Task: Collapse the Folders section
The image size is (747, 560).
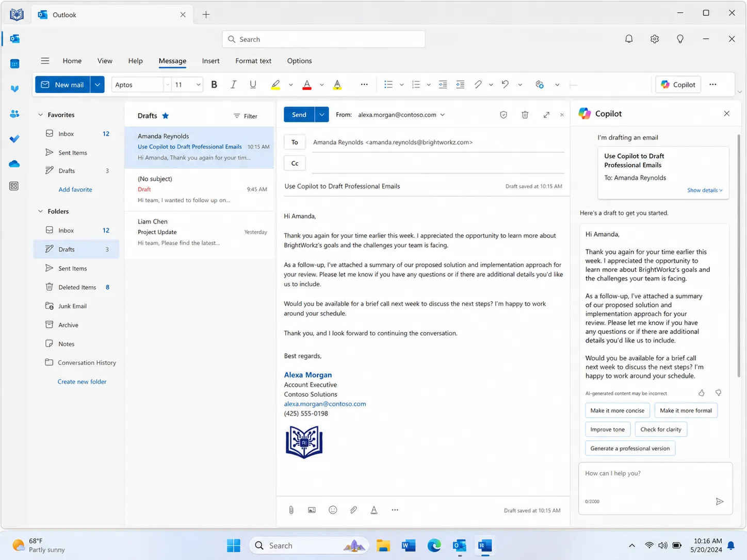Action: pyautogui.click(x=40, y=211)
